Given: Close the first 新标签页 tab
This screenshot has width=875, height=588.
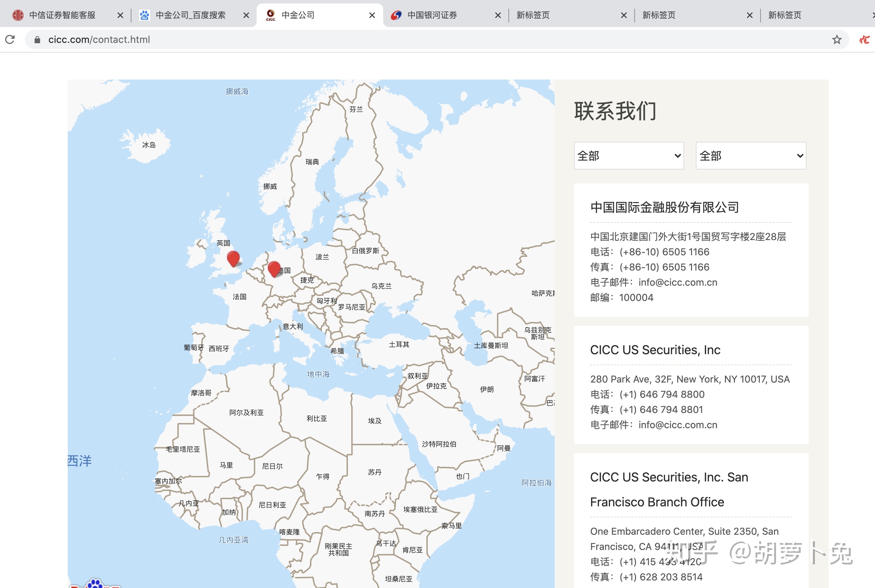Looking at the screenshot, I should pyautogui.click(x=624, y=15).
